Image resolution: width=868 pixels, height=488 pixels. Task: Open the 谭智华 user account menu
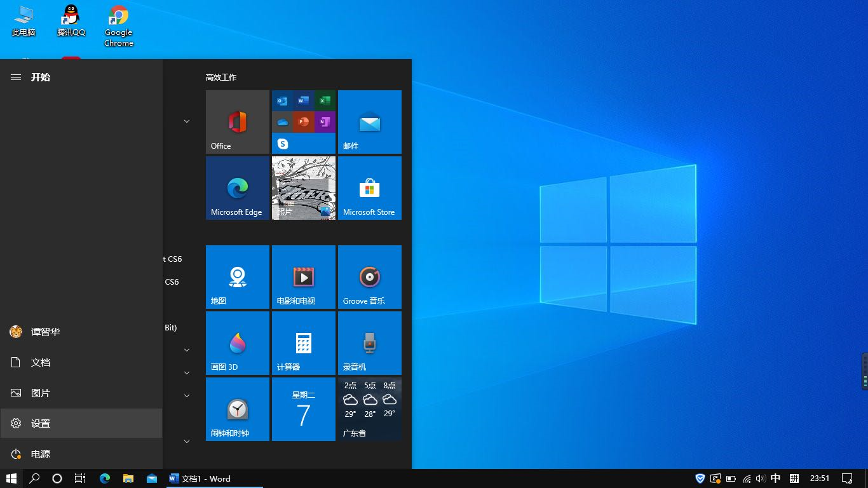point(81,332)
